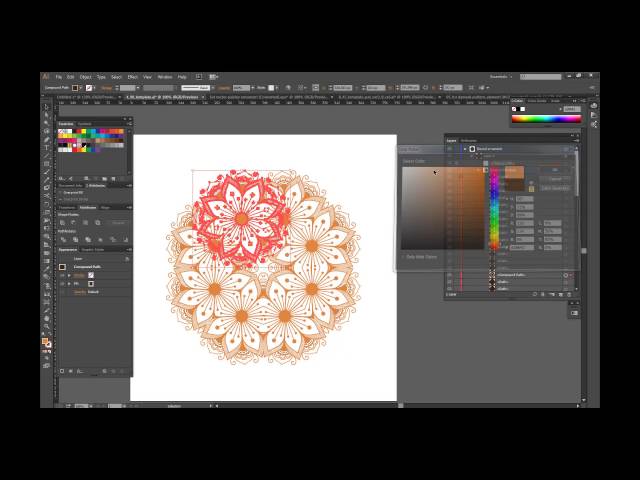The image size is (640, 480).
Task: Click Create New Layer icon in Layers panel
Action: (561, 294)
